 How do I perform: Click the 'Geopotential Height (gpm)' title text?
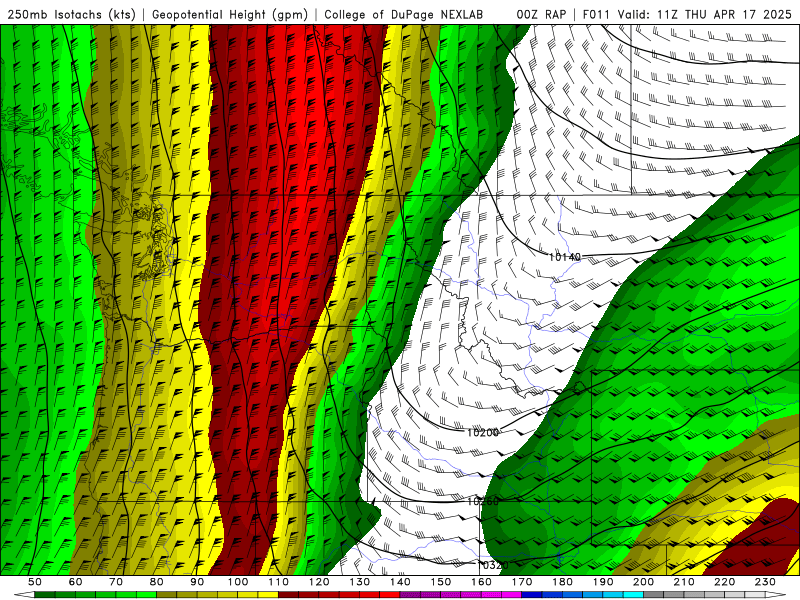230,15
